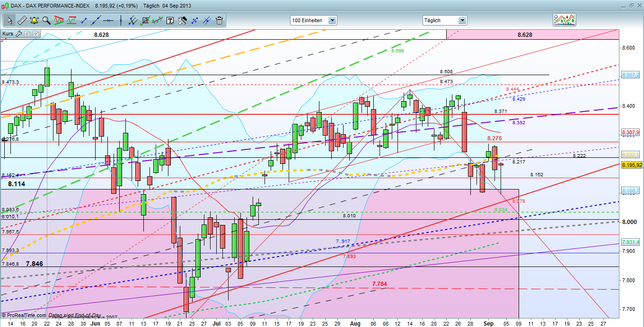Click the 8.307,9 red price tag

[630, 132]
